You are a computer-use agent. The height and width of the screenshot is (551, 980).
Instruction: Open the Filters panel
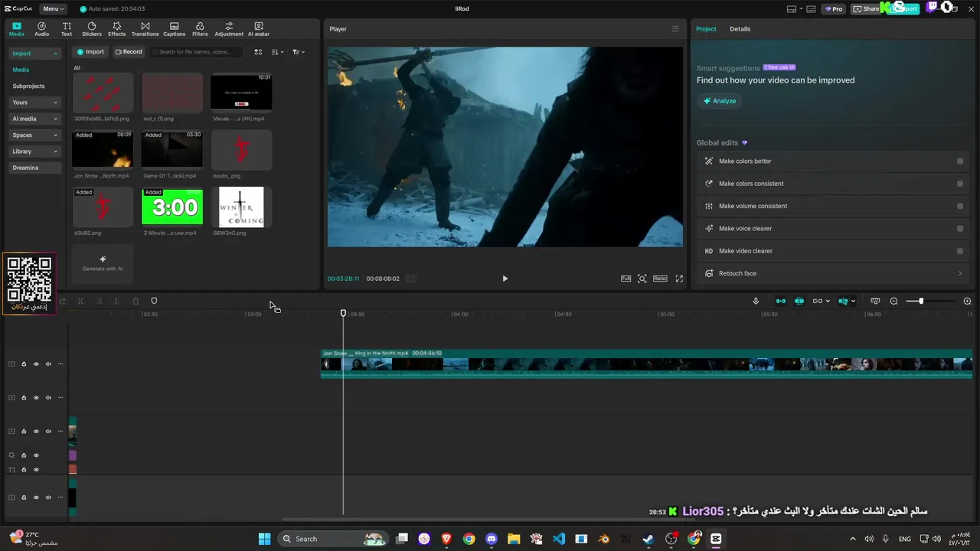(200, 29)
